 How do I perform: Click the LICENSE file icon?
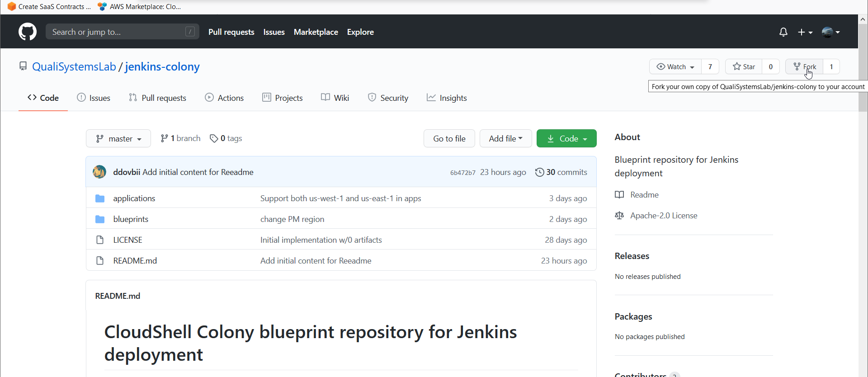100,240
